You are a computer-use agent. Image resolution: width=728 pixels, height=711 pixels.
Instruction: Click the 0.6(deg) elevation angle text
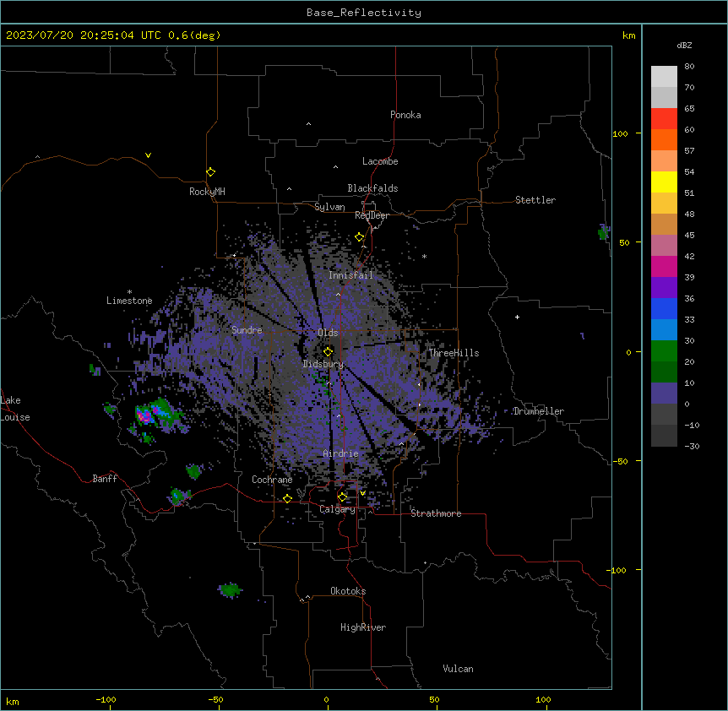point(194,35)
